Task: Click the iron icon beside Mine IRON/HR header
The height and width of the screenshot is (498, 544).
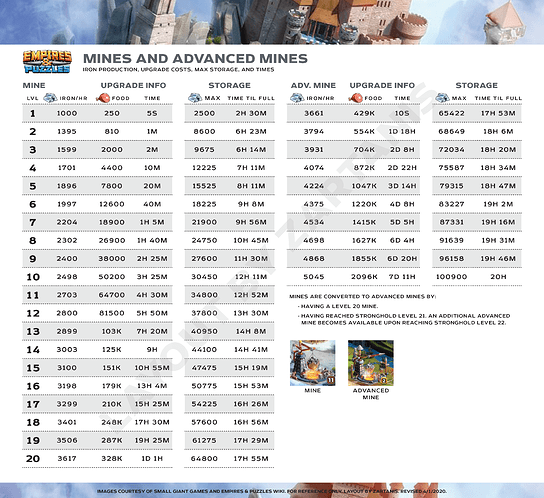Action: [x=50, y=98]
